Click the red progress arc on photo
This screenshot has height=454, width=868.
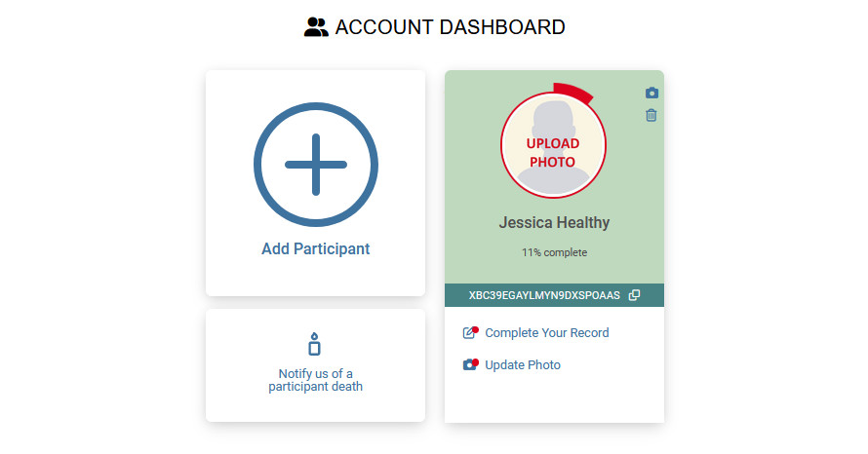pyautogui.click(x=574, y=93)
